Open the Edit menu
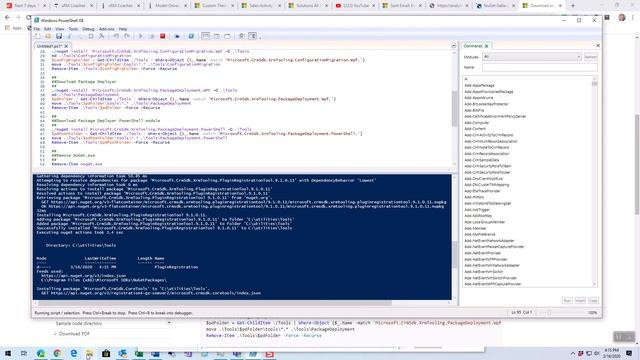The width and height of the screenshot is (640, 360). pos(47,29)
